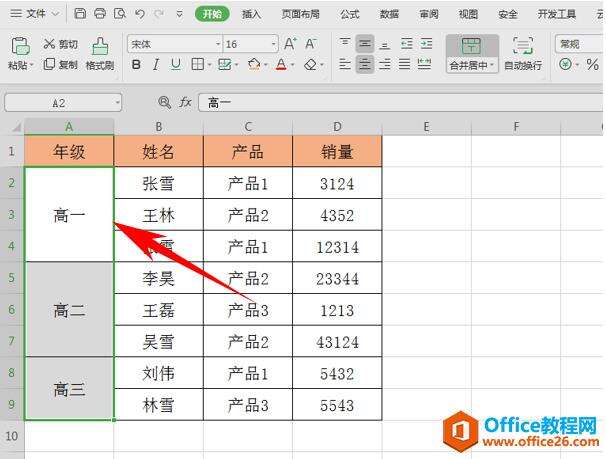
Task: Click the fill color paint bucket
Action: click(254, 64)
